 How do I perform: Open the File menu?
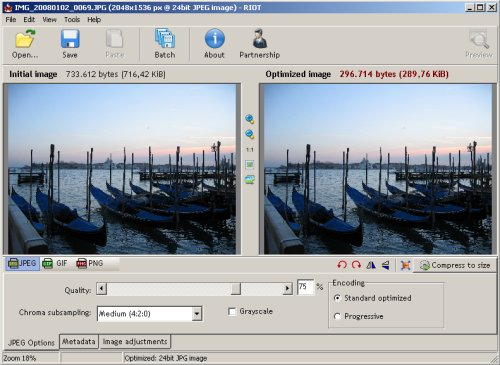click(x=11, y=20)
